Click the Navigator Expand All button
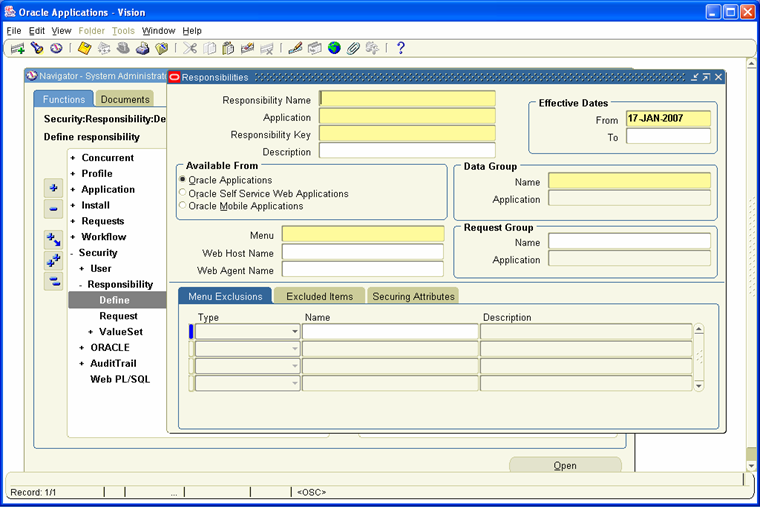760x507 pixels. (x=53, y=260)
